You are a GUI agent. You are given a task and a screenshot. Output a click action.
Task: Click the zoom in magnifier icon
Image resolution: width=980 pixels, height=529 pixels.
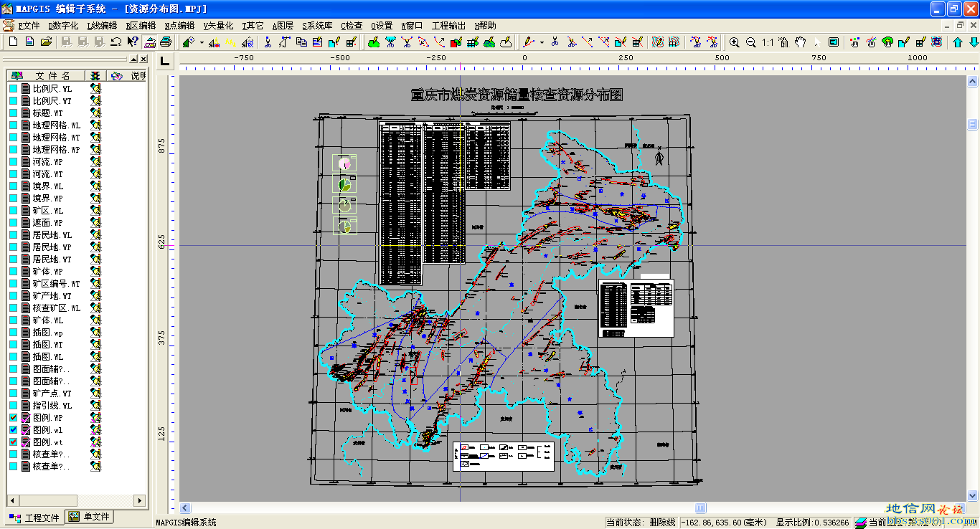pyautogui.click(x=735, y=42)
